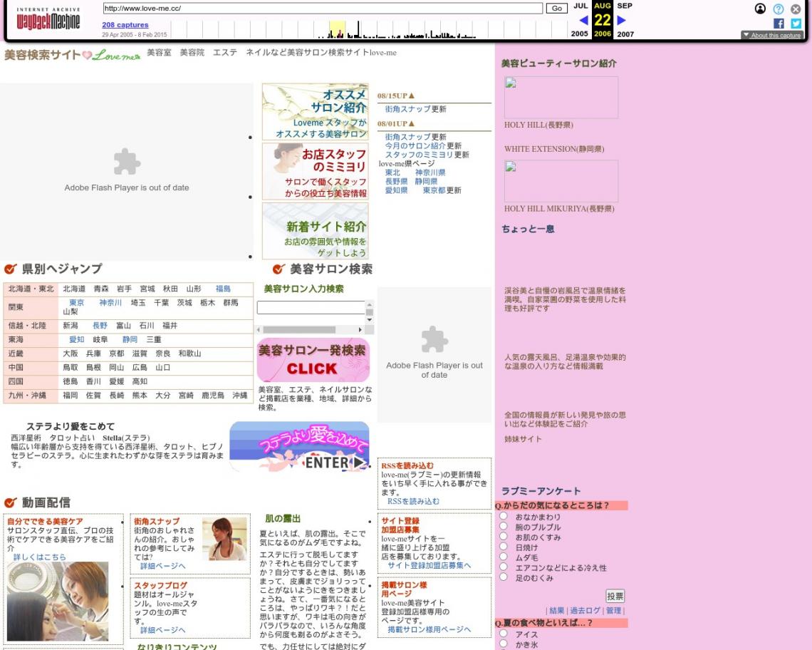Open 静岡 prefecture link in Tokai row
The width and height of the screenshot is (812, 650).
click(x=130, y=339)
